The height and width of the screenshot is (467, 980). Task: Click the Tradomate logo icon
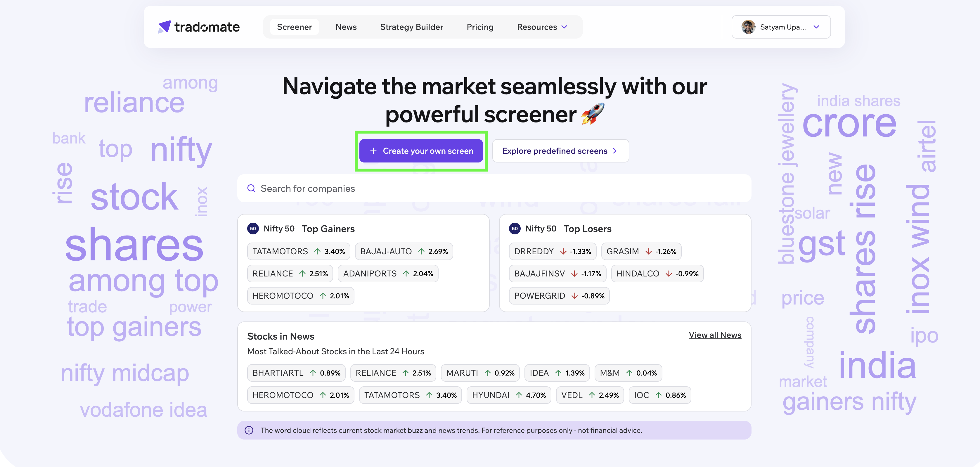point(164,27)
